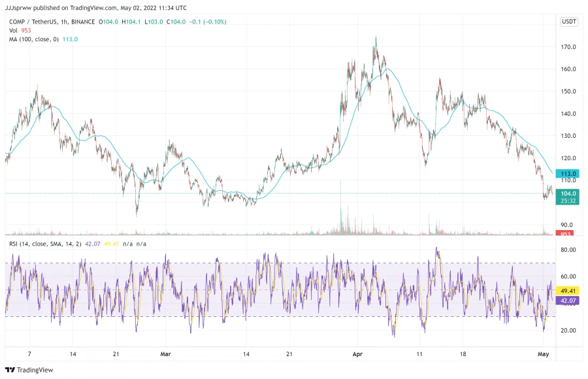
Task: Click the 170.0 price scale level
Action: click(568, 47)
